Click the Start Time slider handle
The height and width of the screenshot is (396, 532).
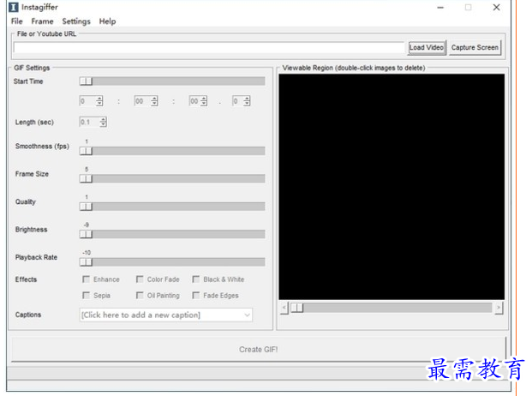pyautogui.click(x=86, y=81)
